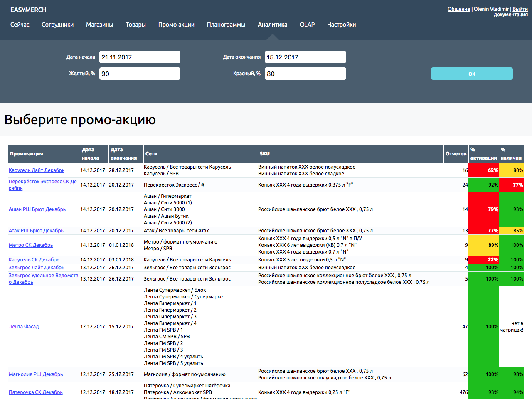
Task: Click the Дата начала input field
Action: coord(140,57)
